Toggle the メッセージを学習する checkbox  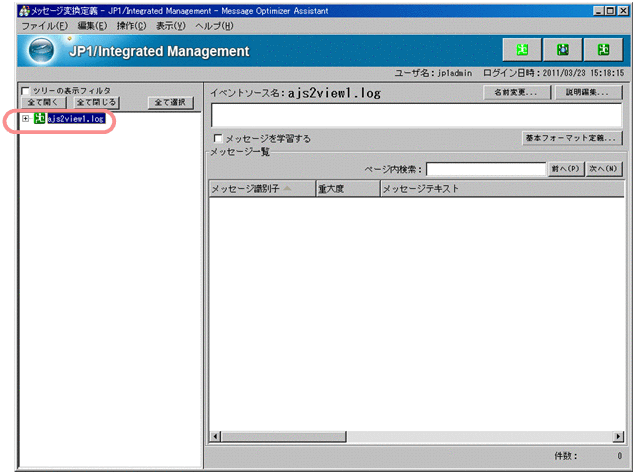point(218,138)
